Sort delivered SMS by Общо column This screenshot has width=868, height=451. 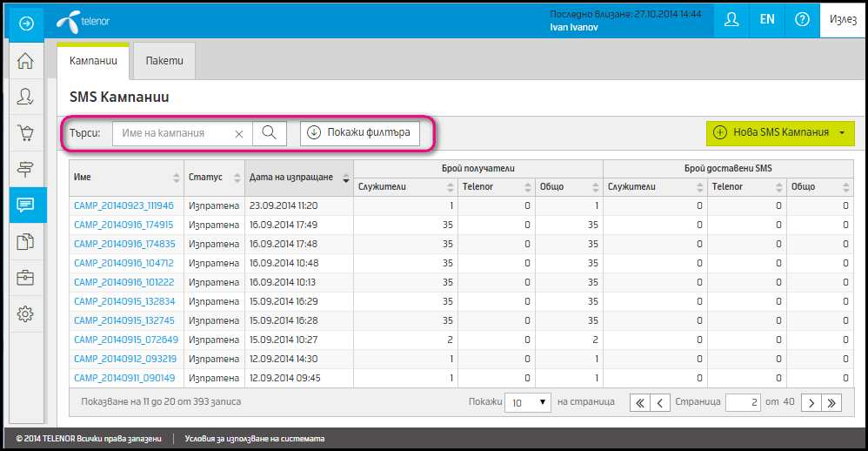(820, 186)
